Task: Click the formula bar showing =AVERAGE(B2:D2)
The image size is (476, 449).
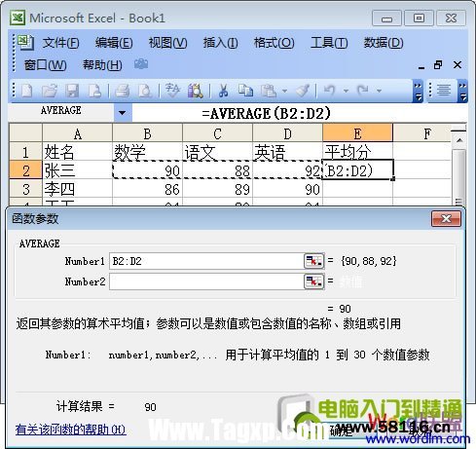Action: point(299,113)
